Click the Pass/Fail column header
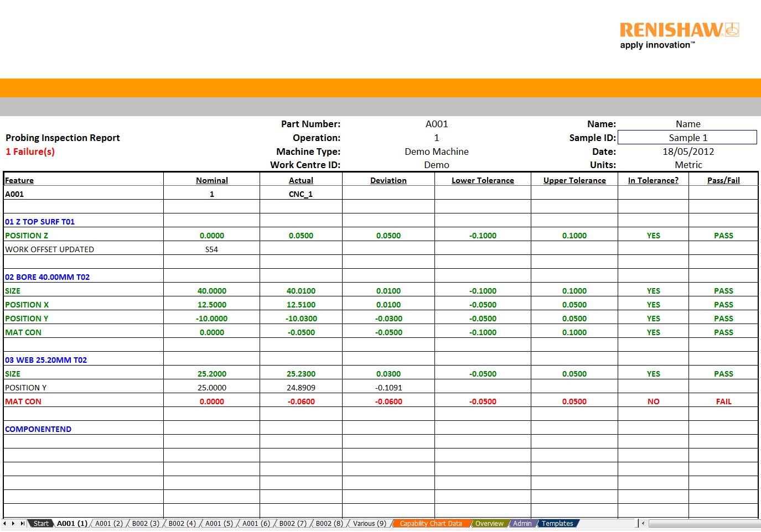The image size is (761, 532). point(723,180)
